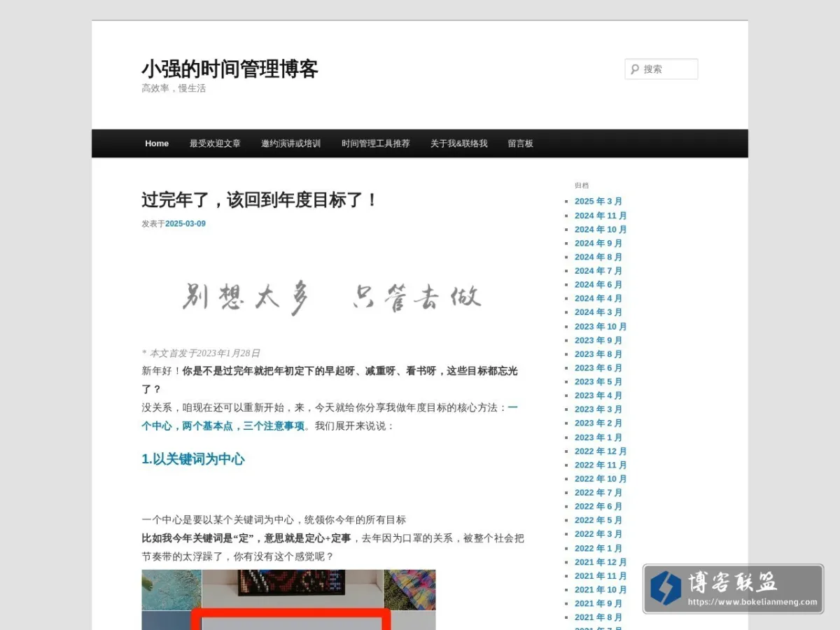840x630 pixels.
Task: Open archive 2023 年 10 月
Action: tap(601, 327)
